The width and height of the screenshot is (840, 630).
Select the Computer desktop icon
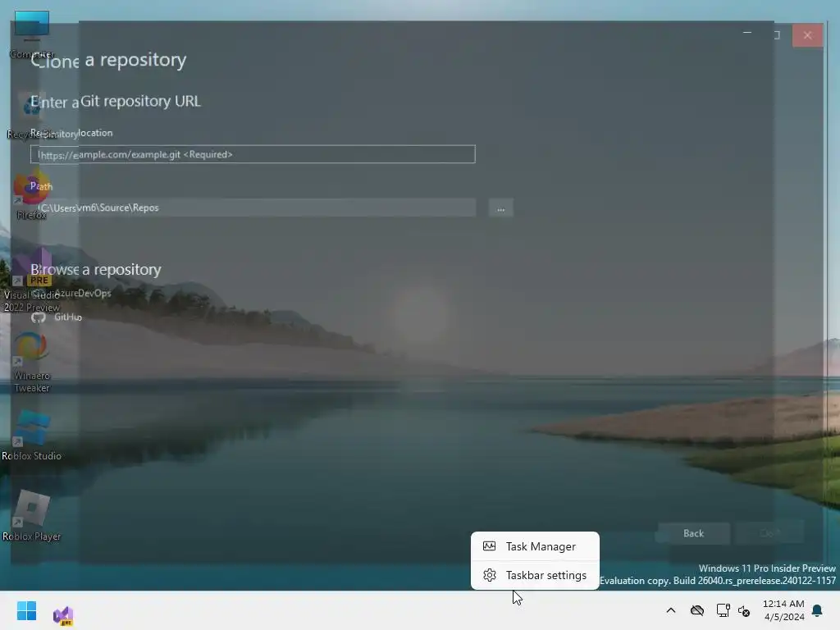(32, 34)
